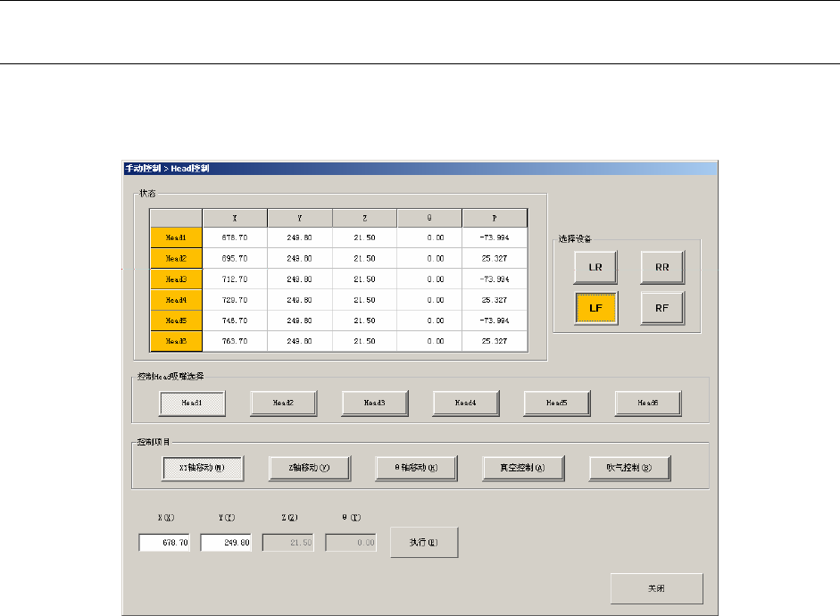Select the RR device button
Image resolution: width=840 pixels, height=616 pixels.
click(x=661, y=267)
